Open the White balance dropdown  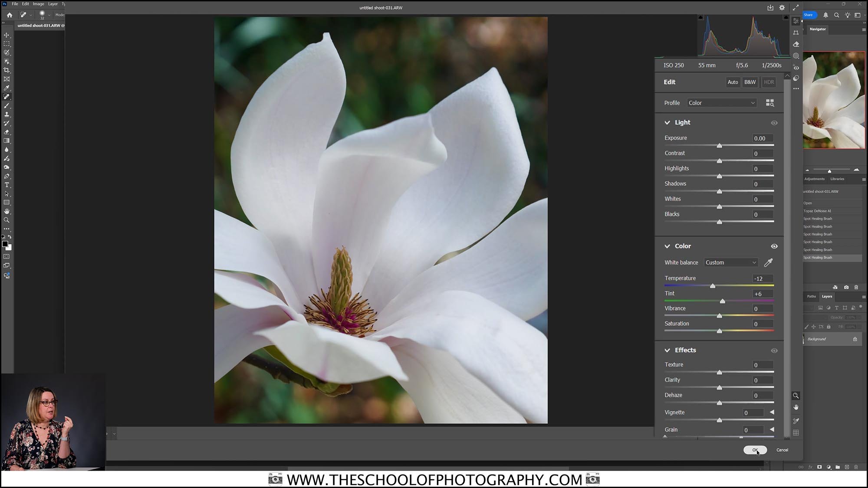731,262
